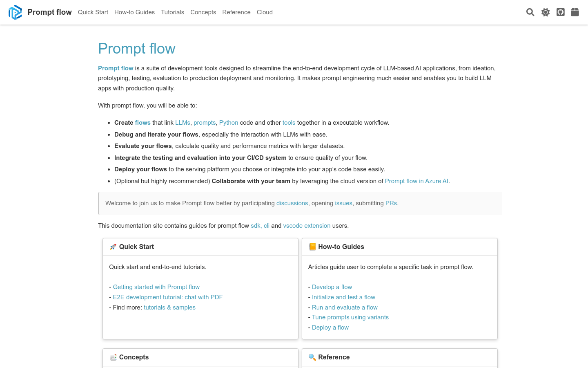Screen dimensions: 588x368
Task: Open the Deploy a flow guide
Action: (x=330, y=328)
